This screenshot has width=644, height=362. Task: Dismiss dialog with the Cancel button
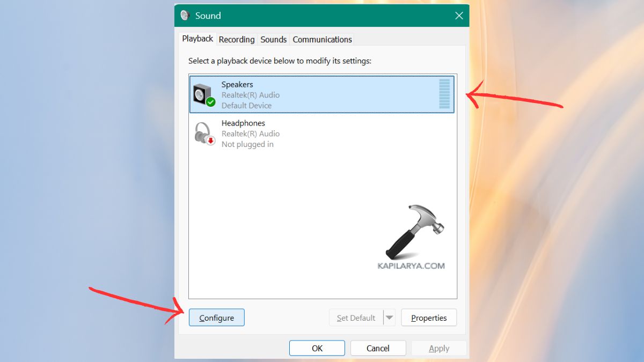coord(378,348)
